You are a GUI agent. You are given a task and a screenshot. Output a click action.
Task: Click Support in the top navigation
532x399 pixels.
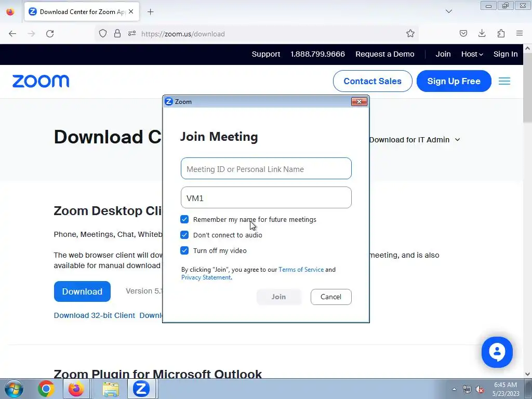tap(266, 54)
